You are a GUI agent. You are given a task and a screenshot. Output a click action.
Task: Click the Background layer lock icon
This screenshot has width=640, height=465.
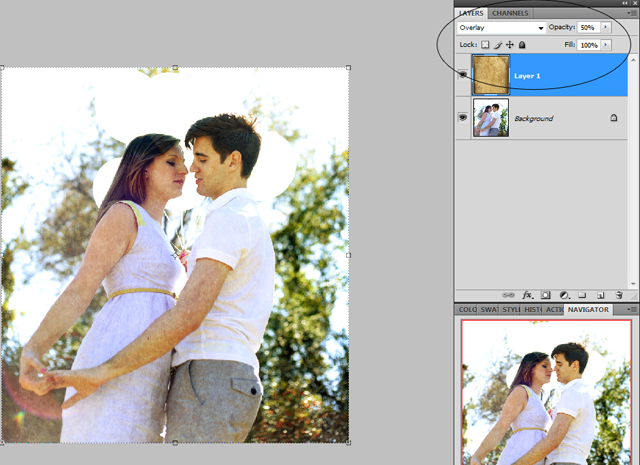coord(613,118)
